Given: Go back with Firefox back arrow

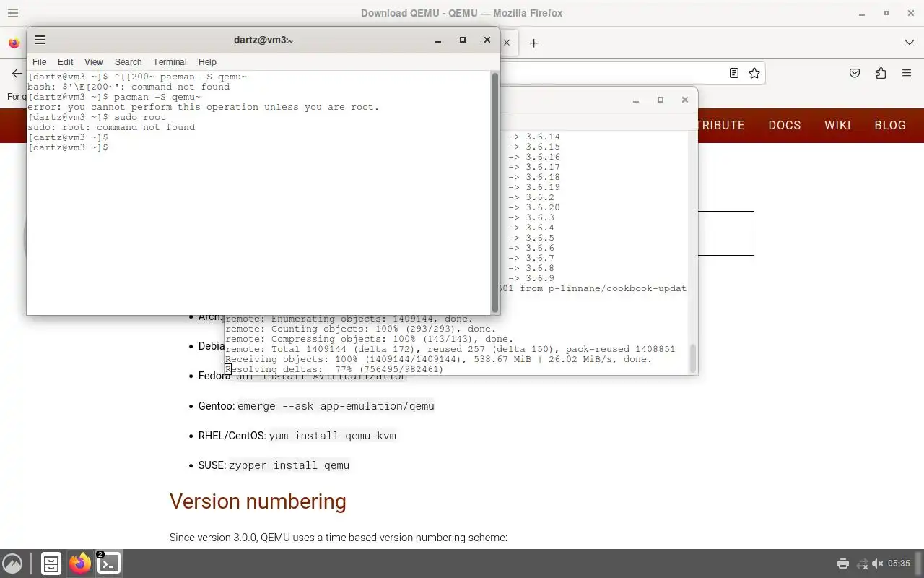Looking at the screenshot, I should click(17, 73).
